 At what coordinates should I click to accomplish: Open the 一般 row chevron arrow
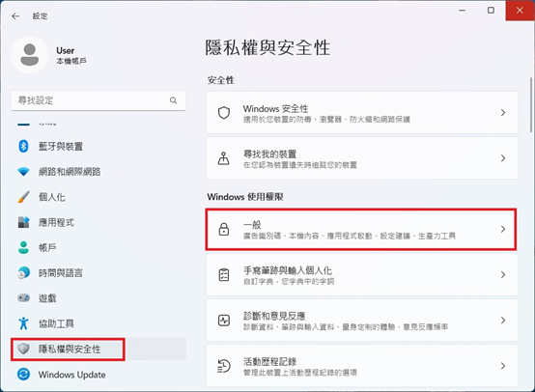point(503,229)
